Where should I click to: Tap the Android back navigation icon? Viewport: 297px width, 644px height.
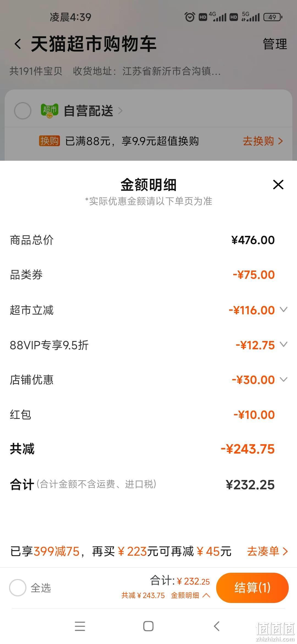pyautogui.click(x=217, y=626)
